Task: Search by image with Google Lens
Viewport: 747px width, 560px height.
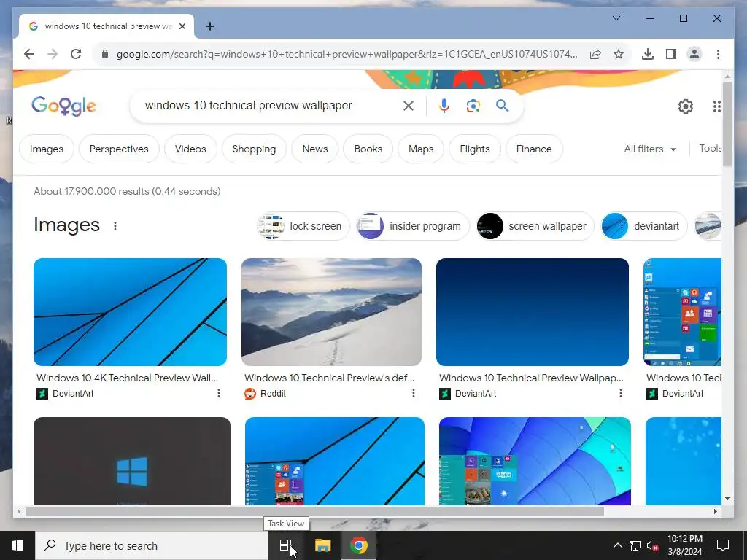Action: tap(473, 106)
